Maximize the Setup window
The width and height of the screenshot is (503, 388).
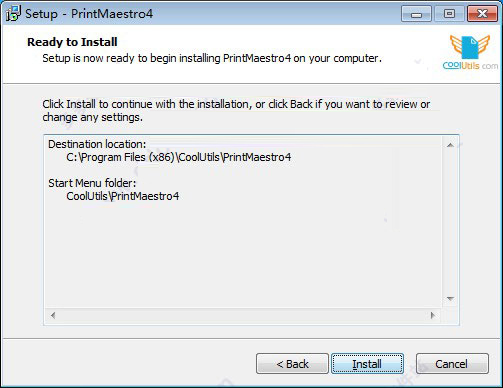449,14
